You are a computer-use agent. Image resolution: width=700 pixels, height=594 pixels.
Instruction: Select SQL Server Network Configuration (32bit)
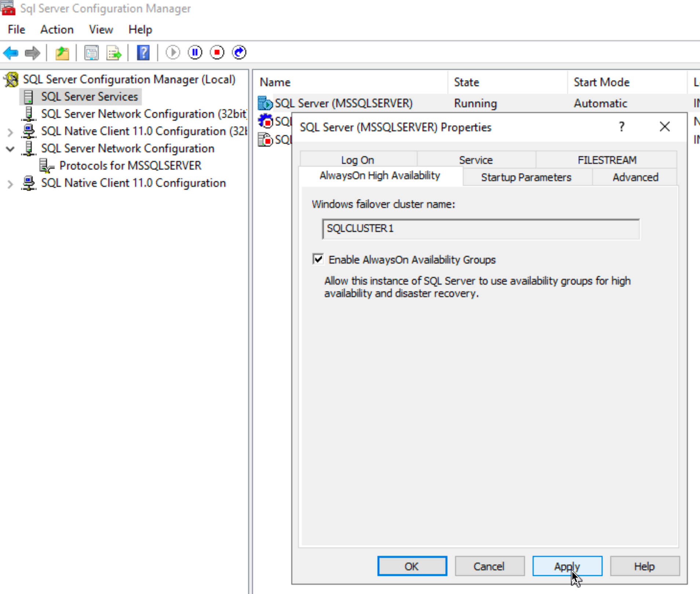pyautogui.click(x=144, y=114)
